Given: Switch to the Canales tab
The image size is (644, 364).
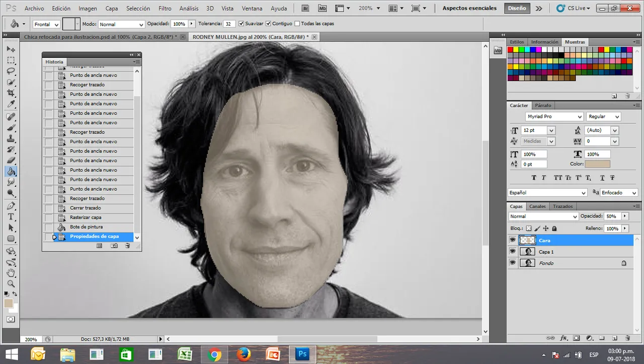Looking at the screenshot, I should click(x=537, y=206).
